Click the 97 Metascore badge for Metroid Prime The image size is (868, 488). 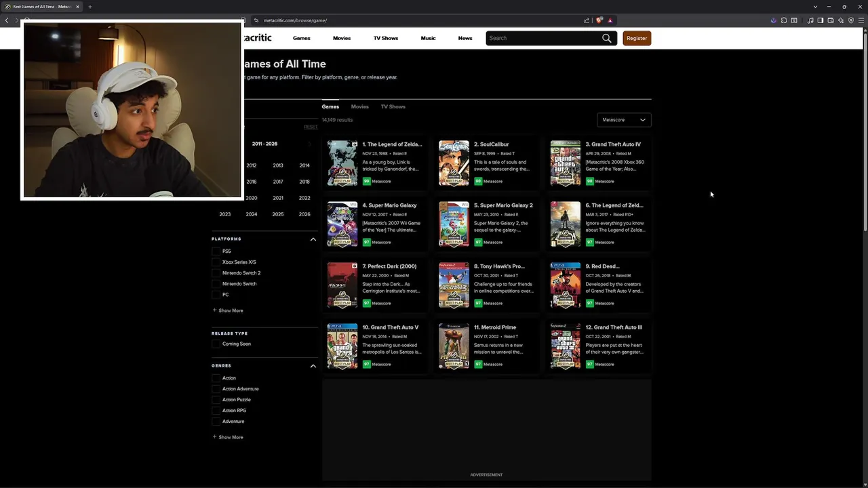click(x=478, y=364)
